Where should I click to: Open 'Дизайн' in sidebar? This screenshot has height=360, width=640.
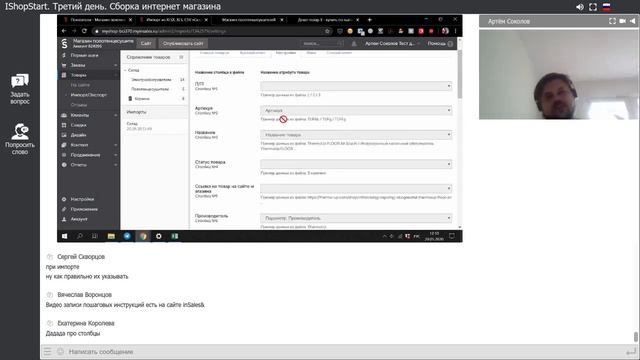tap(78, 135)
